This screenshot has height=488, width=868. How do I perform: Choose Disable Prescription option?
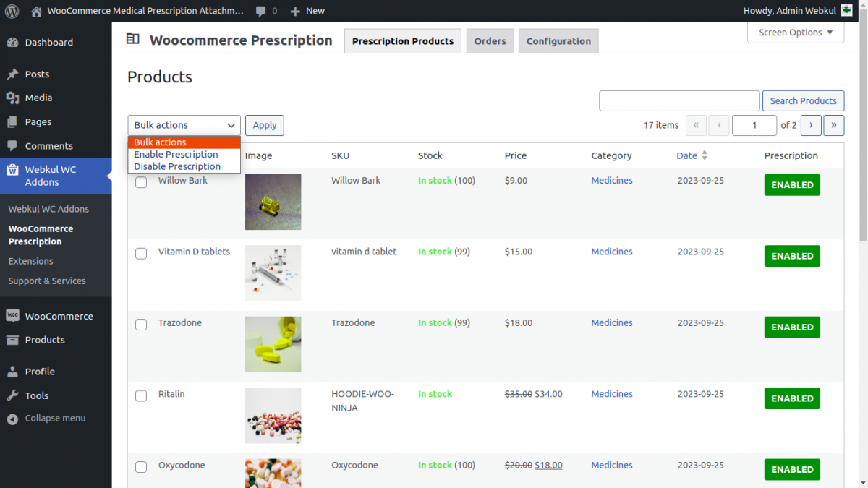point(184,166)
